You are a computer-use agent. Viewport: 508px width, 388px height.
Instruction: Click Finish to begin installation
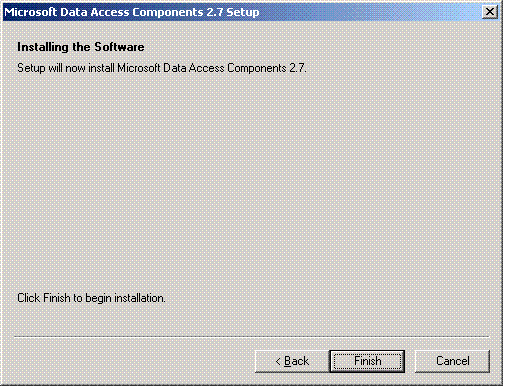[x=367, y=361]
